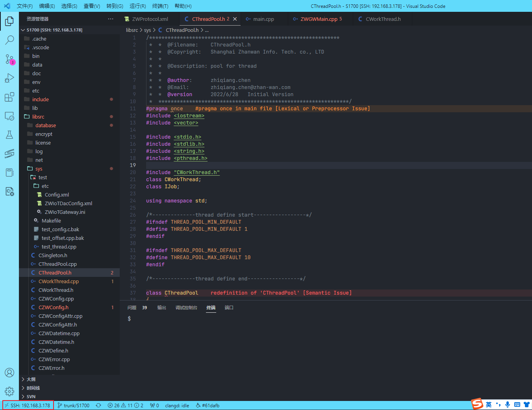
Task: Toggle Sogou punctuation mode
Action: [x=498, y=404]
